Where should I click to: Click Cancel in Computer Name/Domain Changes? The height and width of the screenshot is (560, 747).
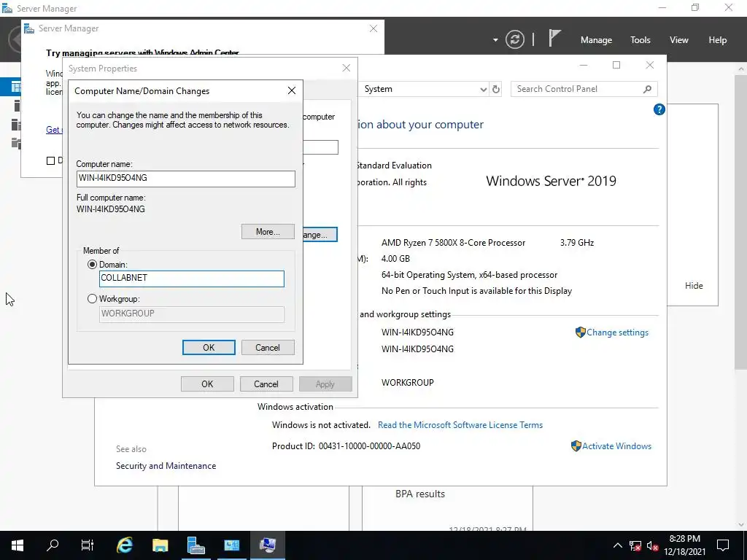pyautogui.click(x=268, y=348)
